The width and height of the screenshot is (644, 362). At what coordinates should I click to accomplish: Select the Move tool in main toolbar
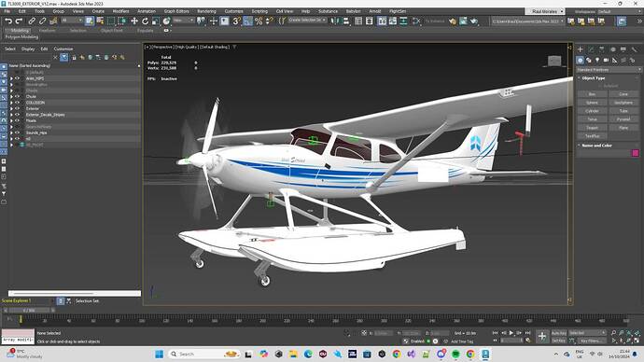(x=134, y=21)
